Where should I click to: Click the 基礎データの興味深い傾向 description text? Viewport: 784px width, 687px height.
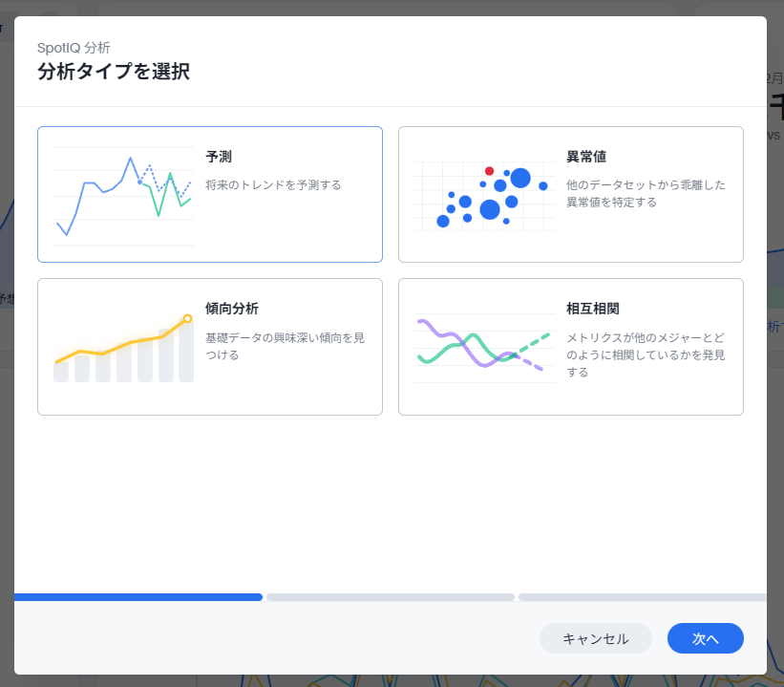[x=285, y=346]
